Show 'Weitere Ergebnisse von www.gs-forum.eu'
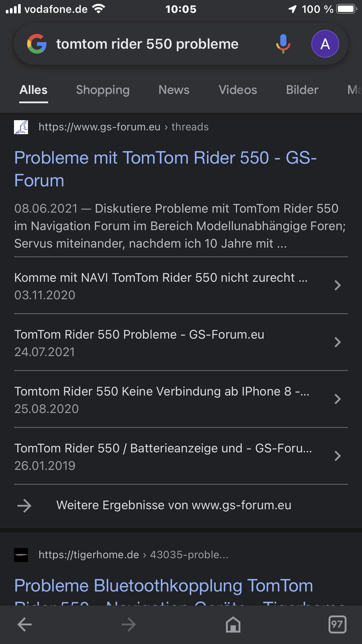The image size is (362, 644). click(174, 505)
